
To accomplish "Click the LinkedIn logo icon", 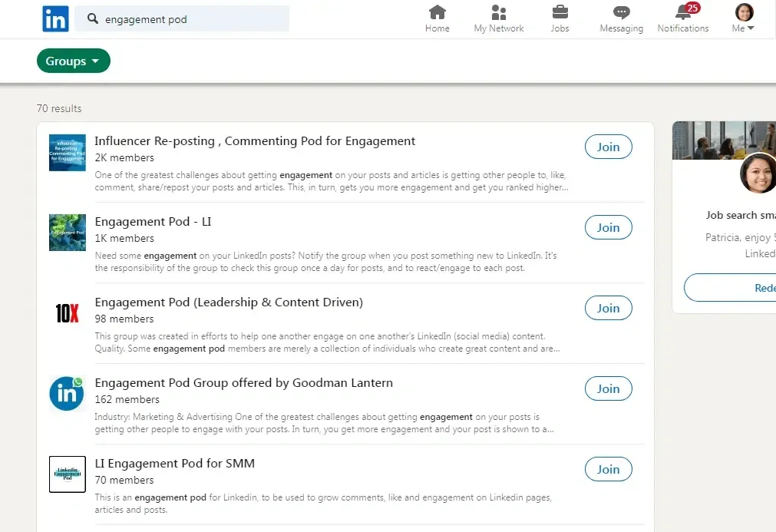I will point(55,18).
